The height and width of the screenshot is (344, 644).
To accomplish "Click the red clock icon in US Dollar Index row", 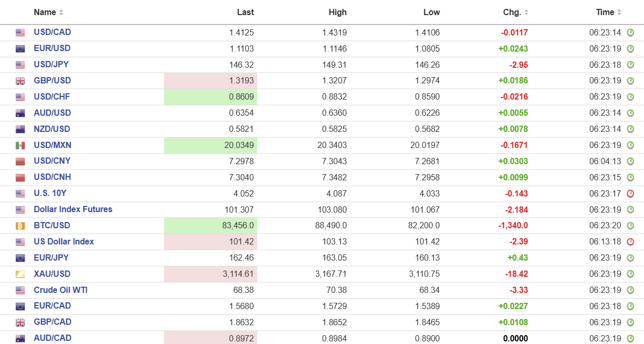I will 630,242.
